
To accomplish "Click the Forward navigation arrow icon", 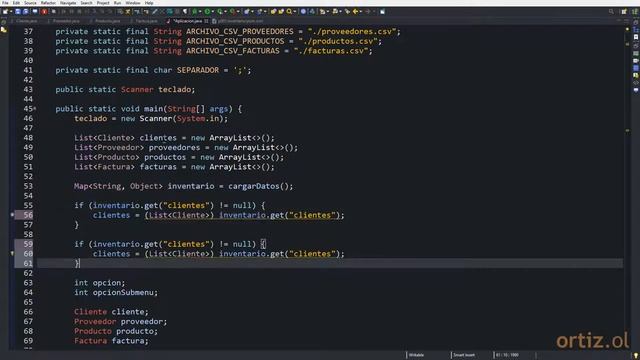I will coord(368,11).
